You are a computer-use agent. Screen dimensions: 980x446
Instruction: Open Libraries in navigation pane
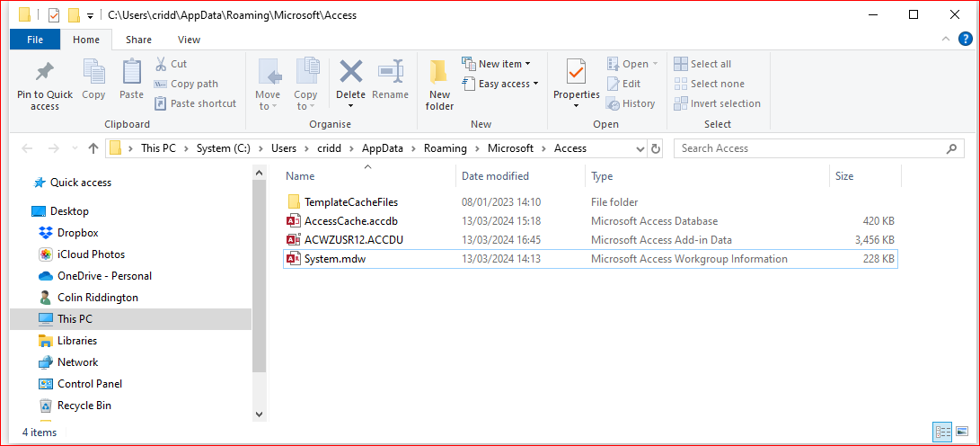pos(67,341)
